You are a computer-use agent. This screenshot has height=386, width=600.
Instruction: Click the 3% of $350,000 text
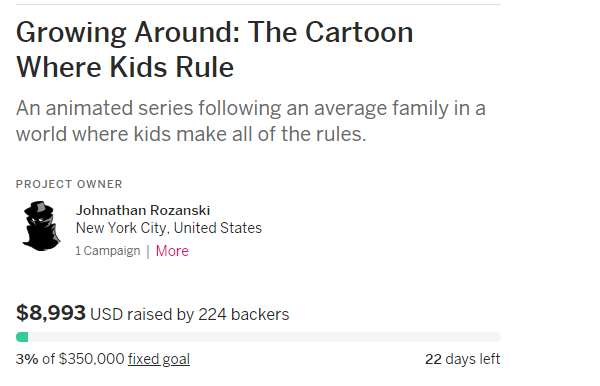click(70, 359)
